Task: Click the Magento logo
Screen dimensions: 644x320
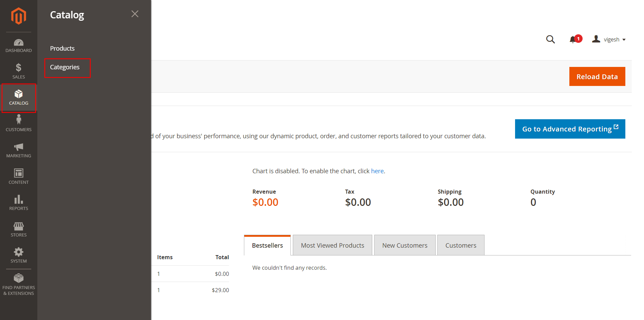Action: pyautogui.click(x=19, y=16)
